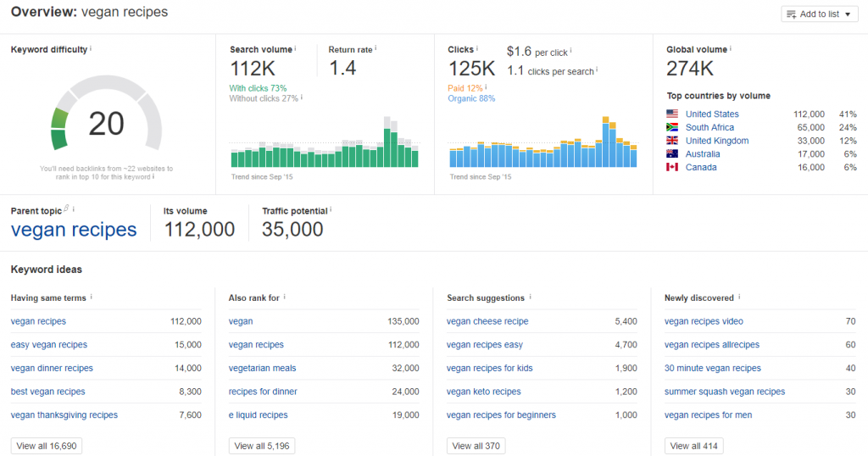Click info icon next to Also rank for
This screenshot has height=456, width=868.
pyautogui.click(x=285, y=297)
